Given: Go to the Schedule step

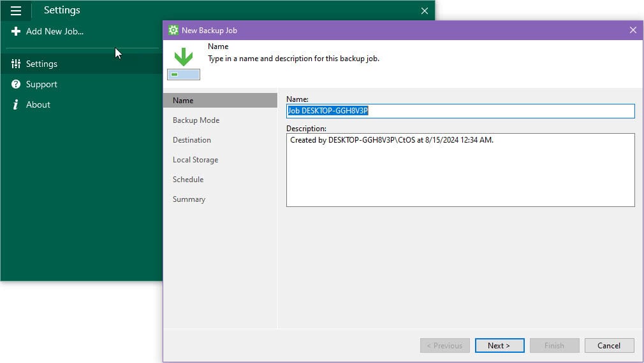Looking at the screenshot, I should tap(188, 179).
